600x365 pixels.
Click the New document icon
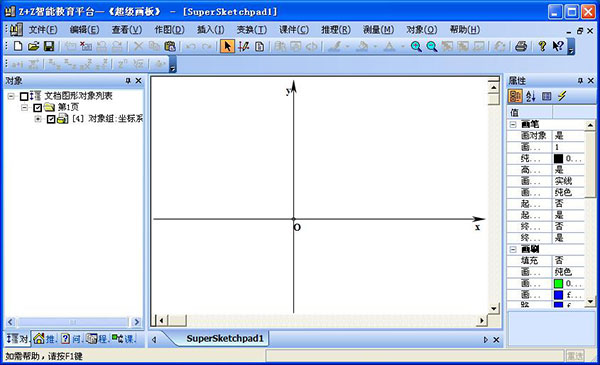click(18, 46)
